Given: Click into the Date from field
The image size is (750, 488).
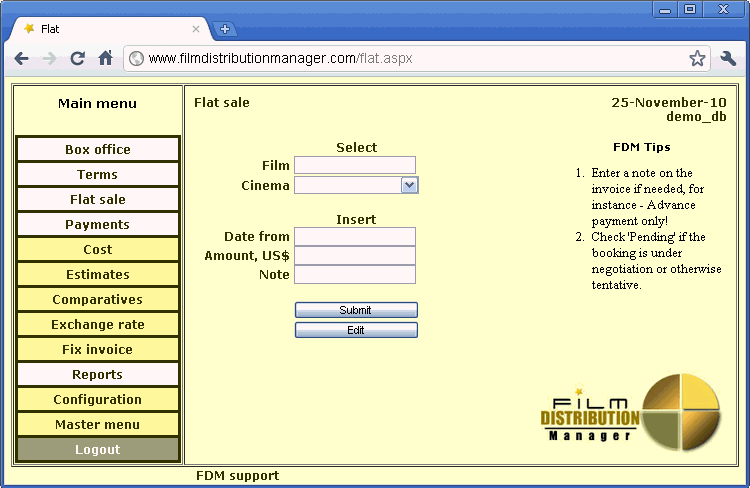Looking at the screenshot, I should (x=354, y=236).
